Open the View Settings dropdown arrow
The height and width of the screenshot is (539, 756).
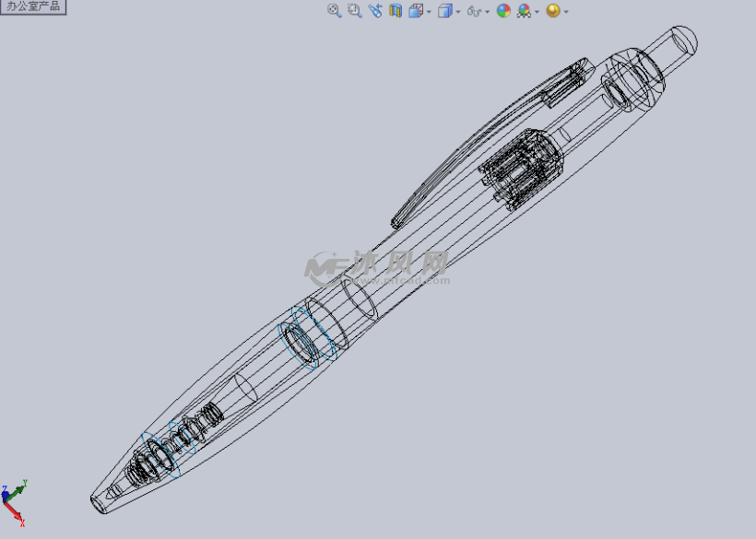(564, 12)
